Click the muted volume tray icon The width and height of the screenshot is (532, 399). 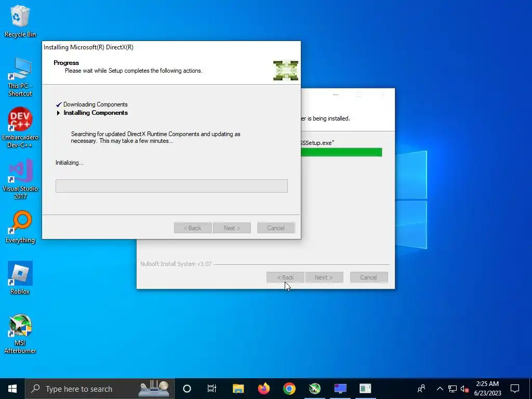(464, 389)
